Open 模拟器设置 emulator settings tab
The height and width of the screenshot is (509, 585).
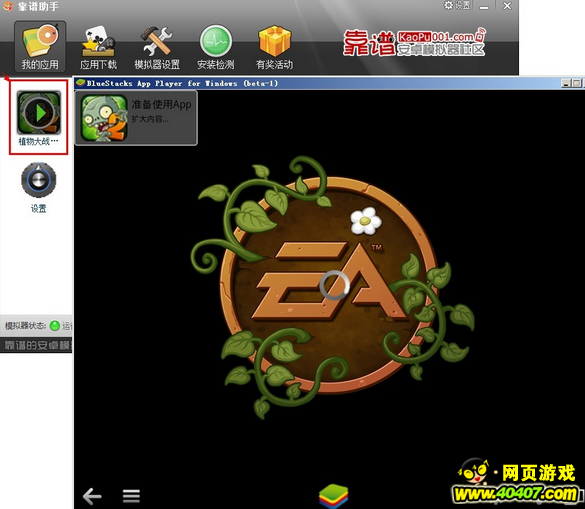click(157, 47)
